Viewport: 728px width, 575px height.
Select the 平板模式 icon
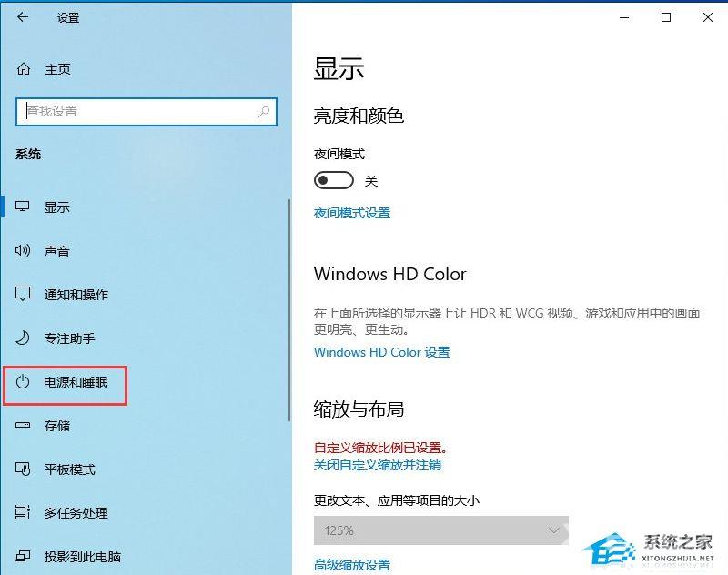coord(22,469)
